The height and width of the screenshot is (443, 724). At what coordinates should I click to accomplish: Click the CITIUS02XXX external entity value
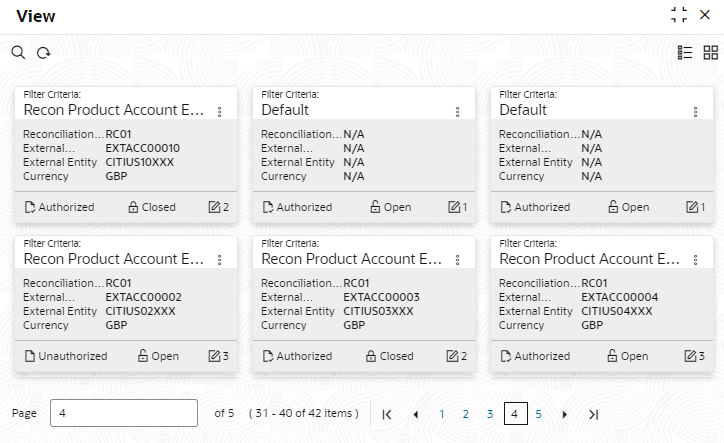point(140,311)
